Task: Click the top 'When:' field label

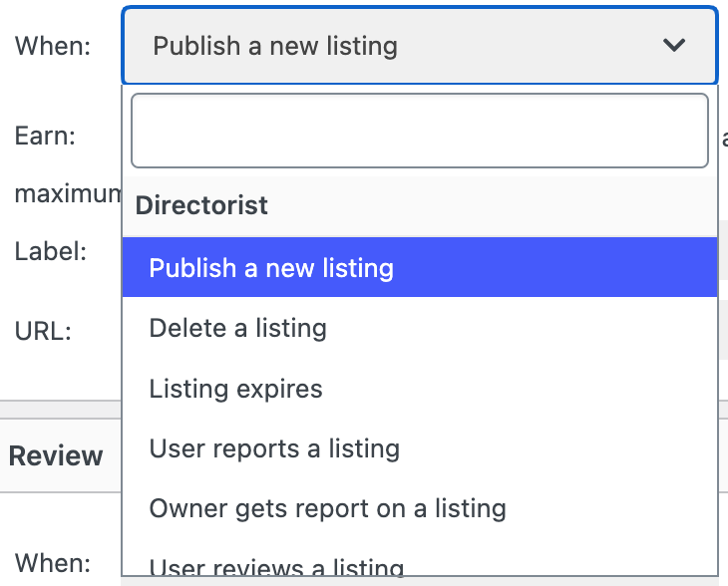Action: tap(53, 46)
